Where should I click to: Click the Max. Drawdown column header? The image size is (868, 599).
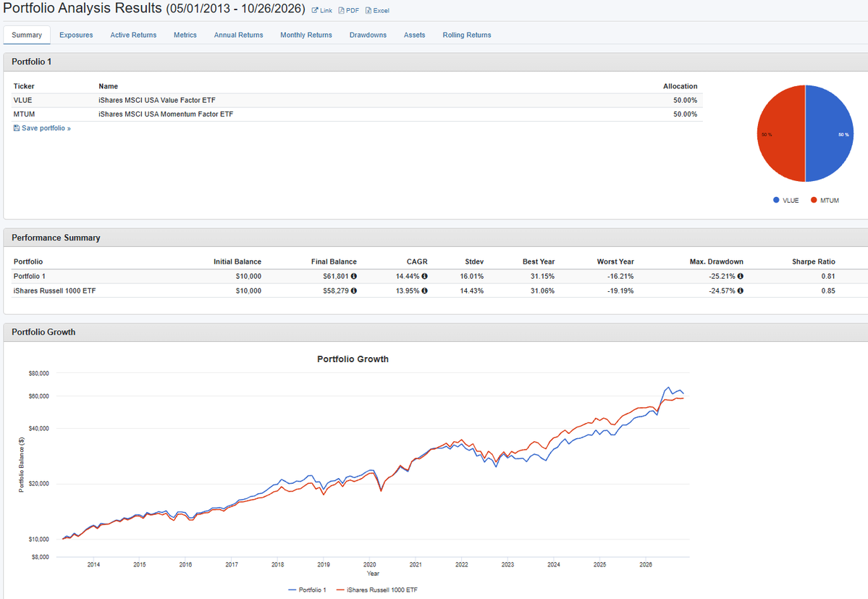tap(716, 262)
